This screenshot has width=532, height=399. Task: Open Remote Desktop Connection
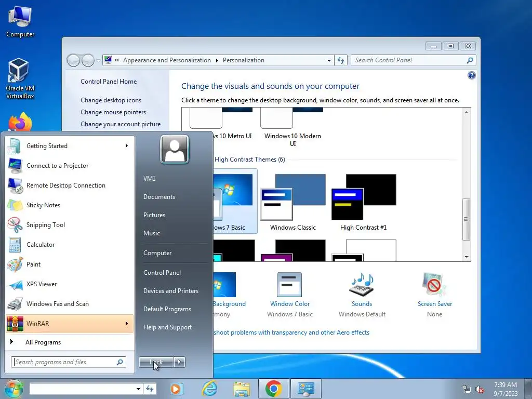(69, 185)
